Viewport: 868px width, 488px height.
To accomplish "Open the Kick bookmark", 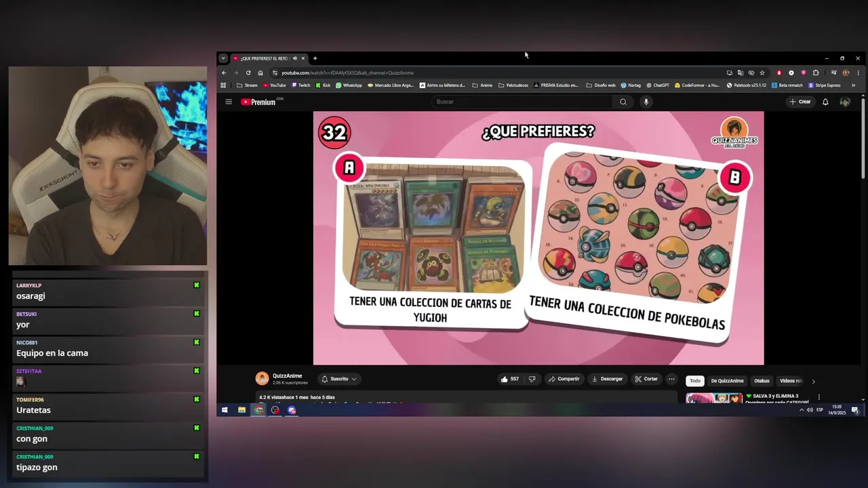I will pos(322,85).
